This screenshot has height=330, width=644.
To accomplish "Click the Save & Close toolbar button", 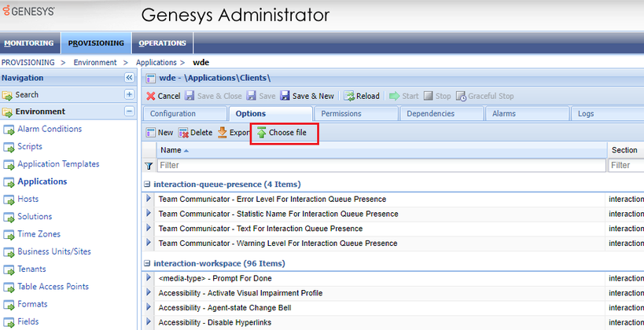I will pyautogui.click(x=213, y=96).
